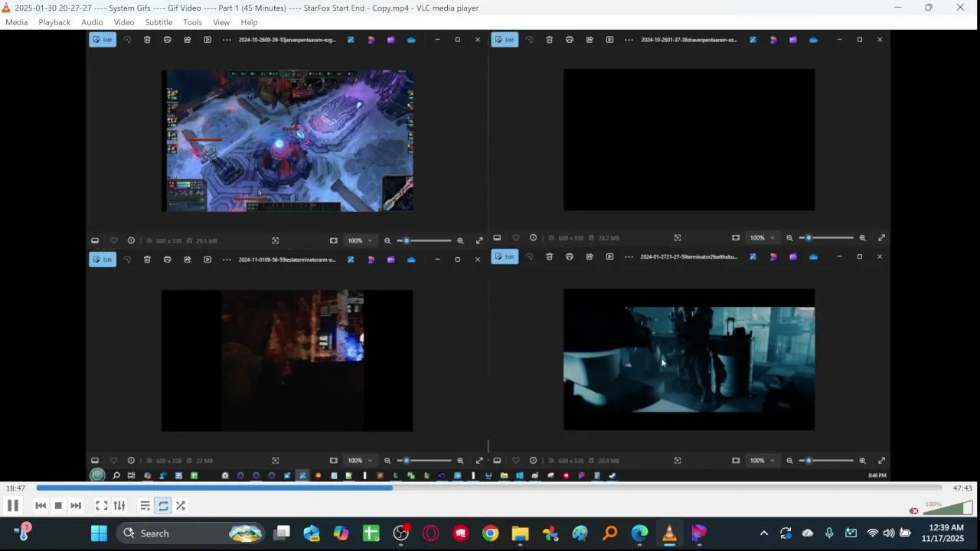Expand 100% zoom dropdown in jarvanpentaaram window
This screenshot has height=551, width=980.
pos(360,240)
